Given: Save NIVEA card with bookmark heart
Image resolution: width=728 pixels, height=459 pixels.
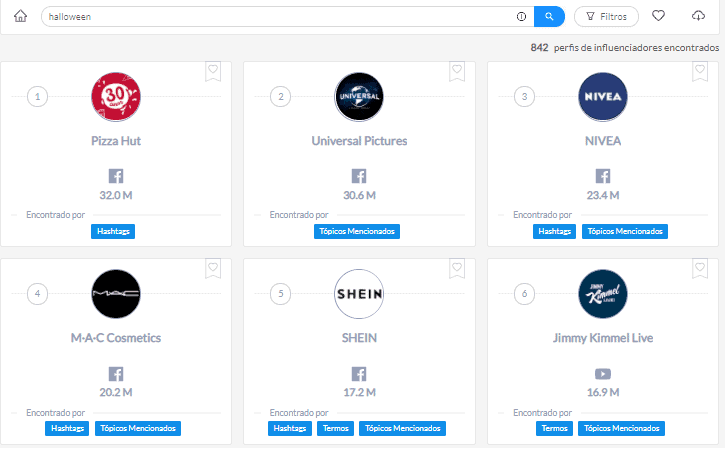Looking at the screenshot, I should [x=700, y=71].
